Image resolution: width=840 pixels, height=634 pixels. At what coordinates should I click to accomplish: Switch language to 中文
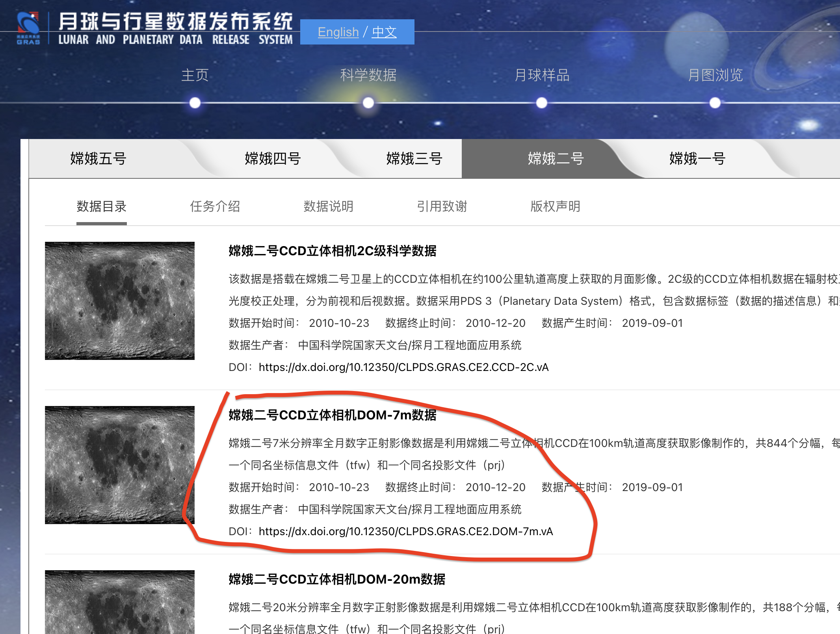384,32
